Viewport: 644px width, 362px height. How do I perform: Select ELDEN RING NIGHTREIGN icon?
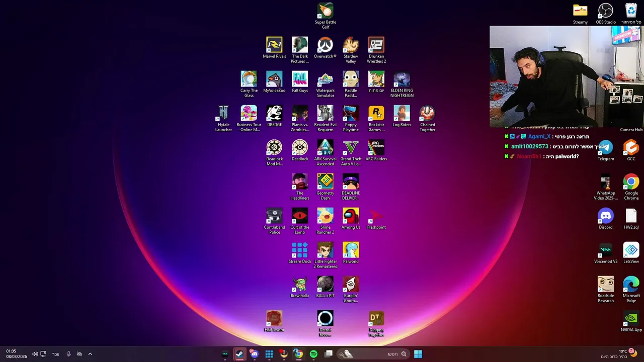coord(401,84)
